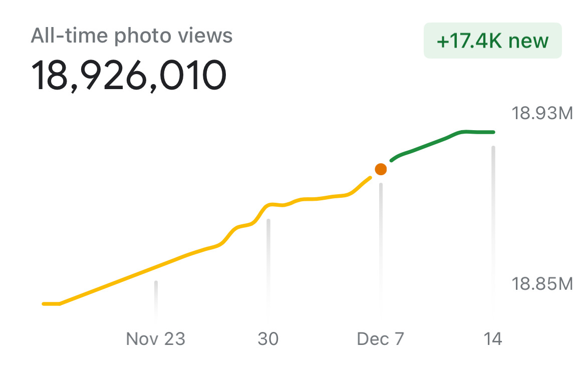Viewport: 586px width, 392px height.
Task: Click the flat left start of yellow line
Action: tap(51, 303)
